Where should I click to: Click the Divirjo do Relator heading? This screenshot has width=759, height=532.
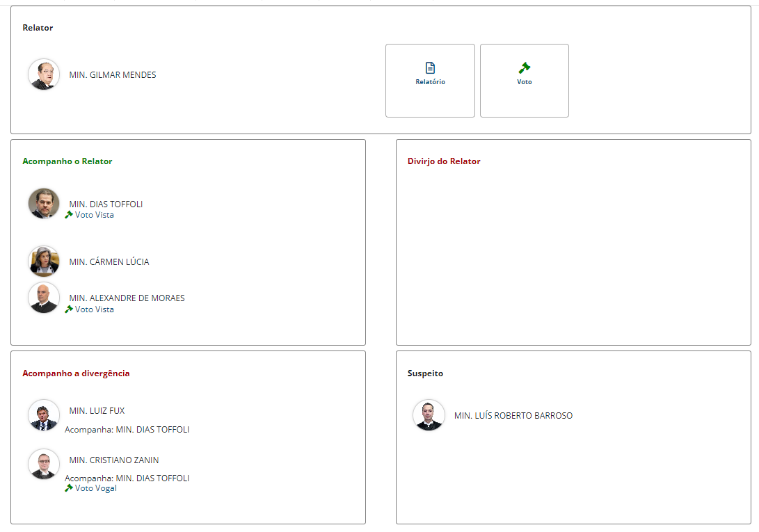(444, 161)
